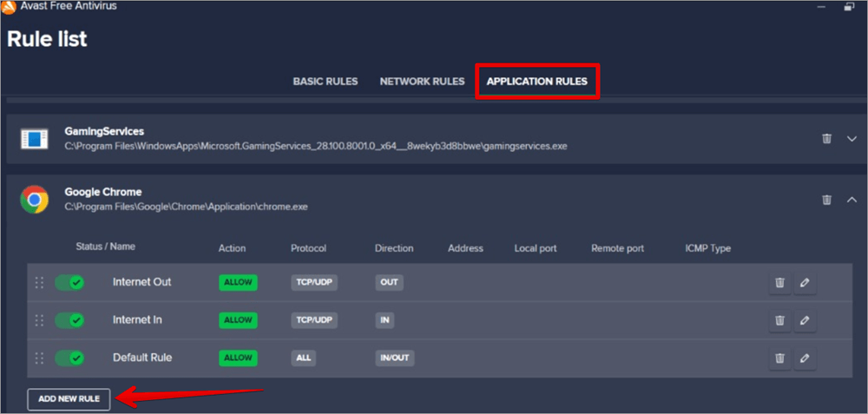Disable the Internet Out rule toggle
Viewport: 868px width, 414px height.
point(69,282)
